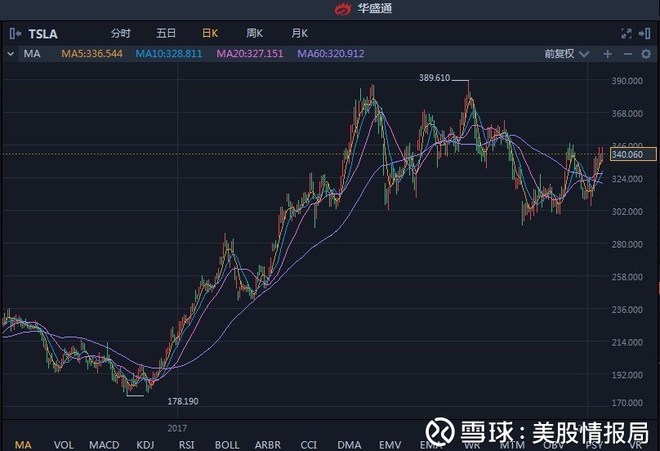Select the 周K weekly candlestick tab
660x451 pixels.
[254, 33]
